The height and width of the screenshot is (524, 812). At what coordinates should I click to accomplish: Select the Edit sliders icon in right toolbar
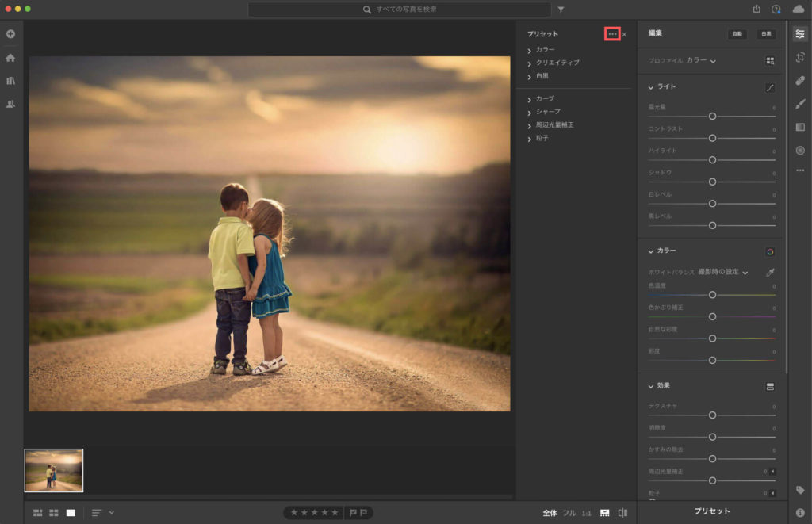pos(800,34)
